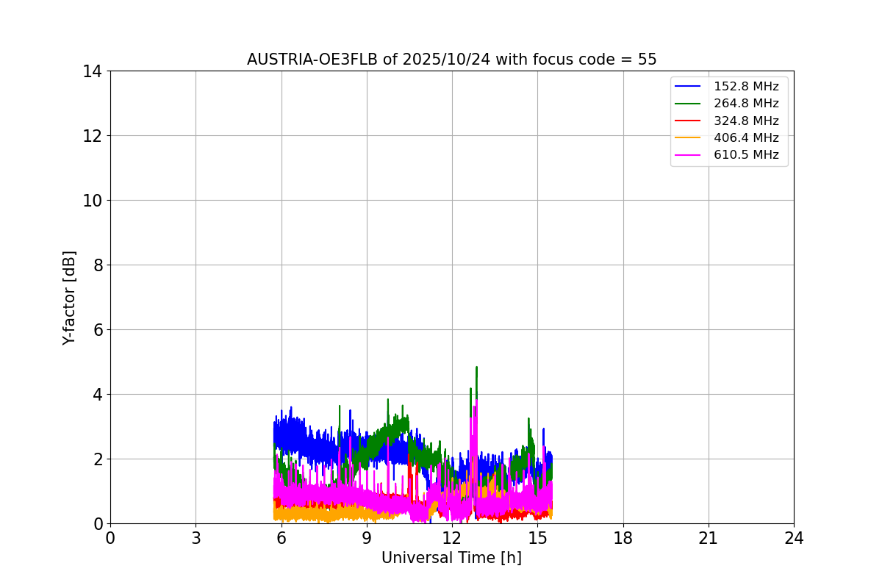Viewport: 882px width, 588px height.
Task: Click the x-axis tick label 21
Action: coord(709,538)
